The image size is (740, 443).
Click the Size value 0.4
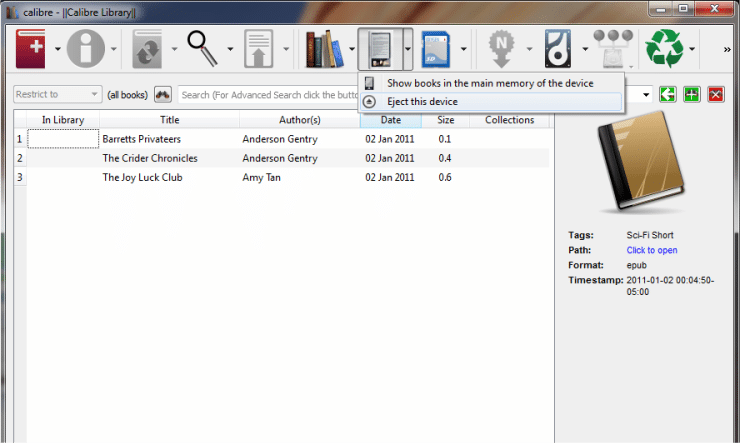click(x=445, y=158)
